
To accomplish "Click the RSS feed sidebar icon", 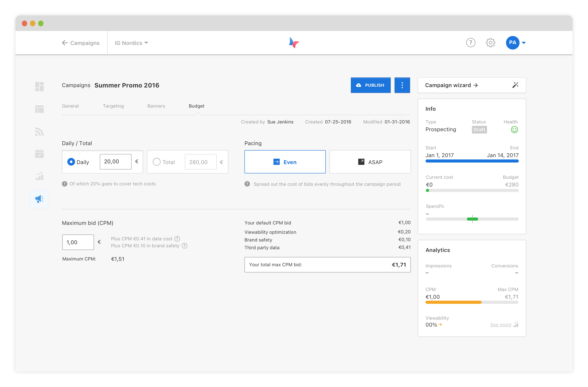I will tap(39, 132).
